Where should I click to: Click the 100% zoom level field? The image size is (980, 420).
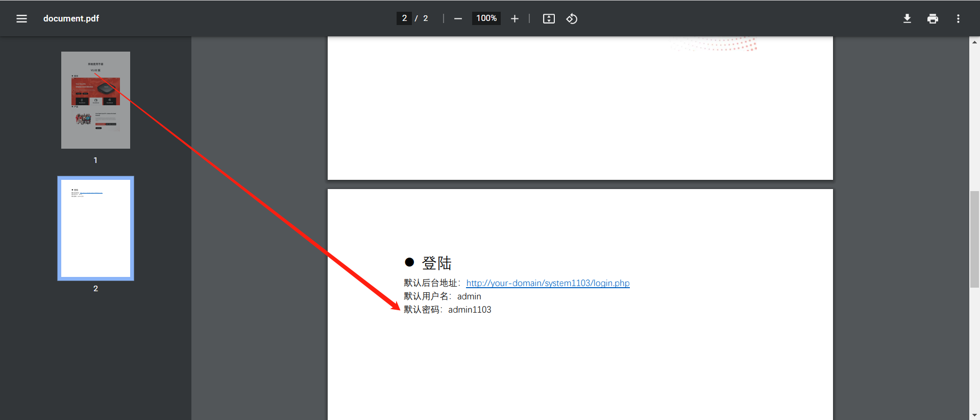coord(486,18)
